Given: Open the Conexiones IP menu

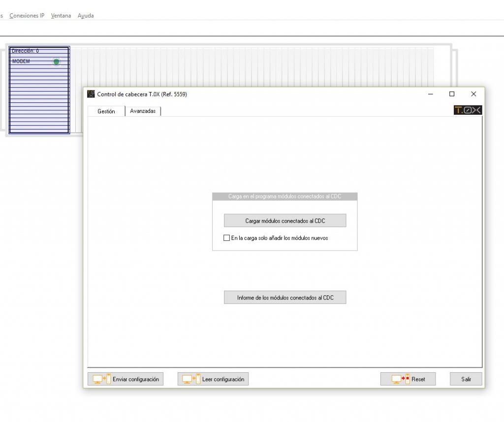Looking at the screenshot, I should pos(27,15).
